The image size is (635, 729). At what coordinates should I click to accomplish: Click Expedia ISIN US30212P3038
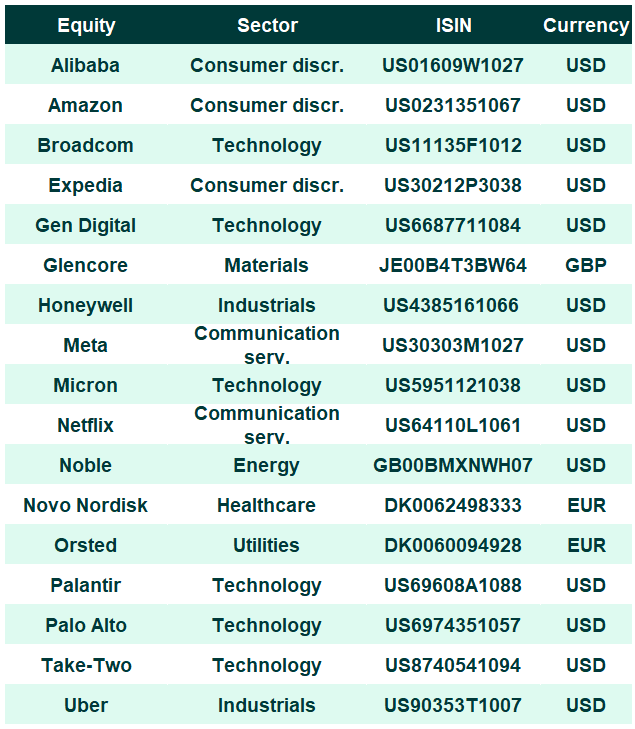tap(453, 185)
